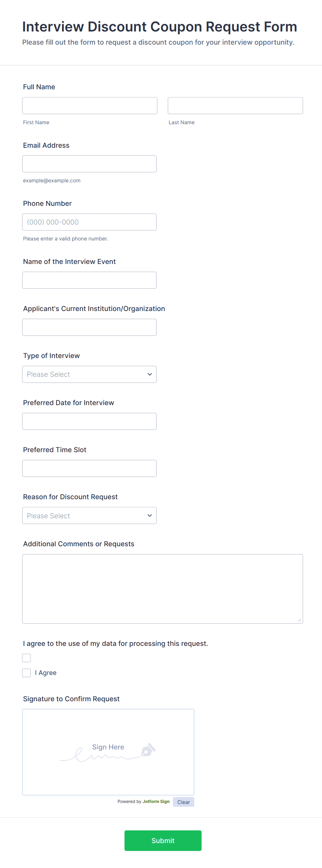Click the Name of the Interview Event field

pyautogui.click(x=89, y=280)
